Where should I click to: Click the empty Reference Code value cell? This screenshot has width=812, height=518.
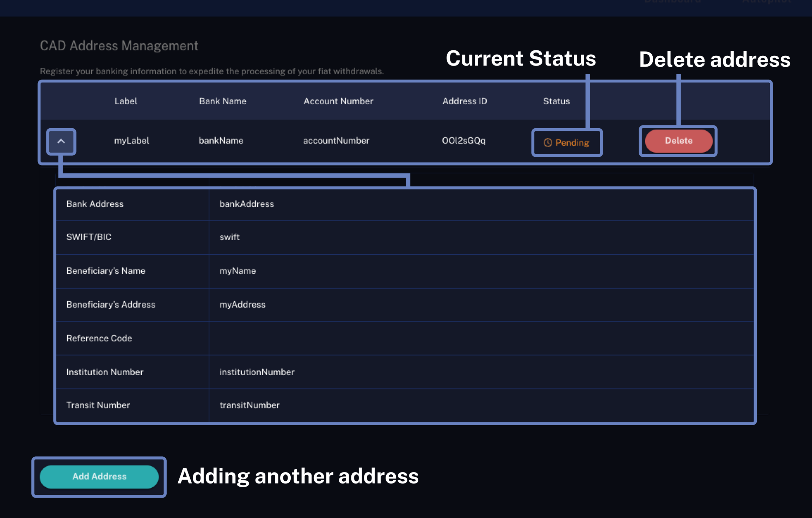[481, 338]
